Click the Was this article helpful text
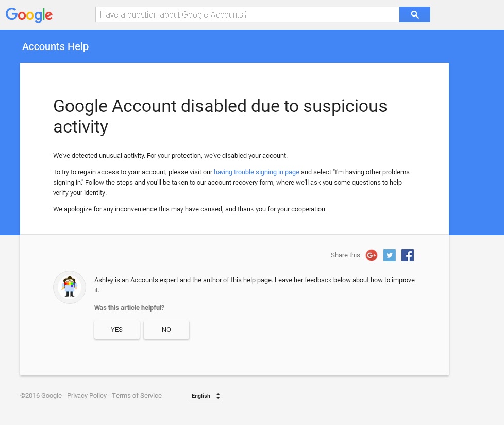The image size is (504, 425). pyautogui.click(x=129, y=307)
